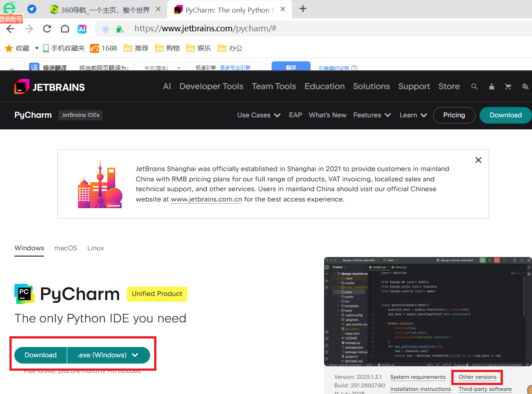
Task: Reload the page with the refresh icon
Action: [47, 29]
